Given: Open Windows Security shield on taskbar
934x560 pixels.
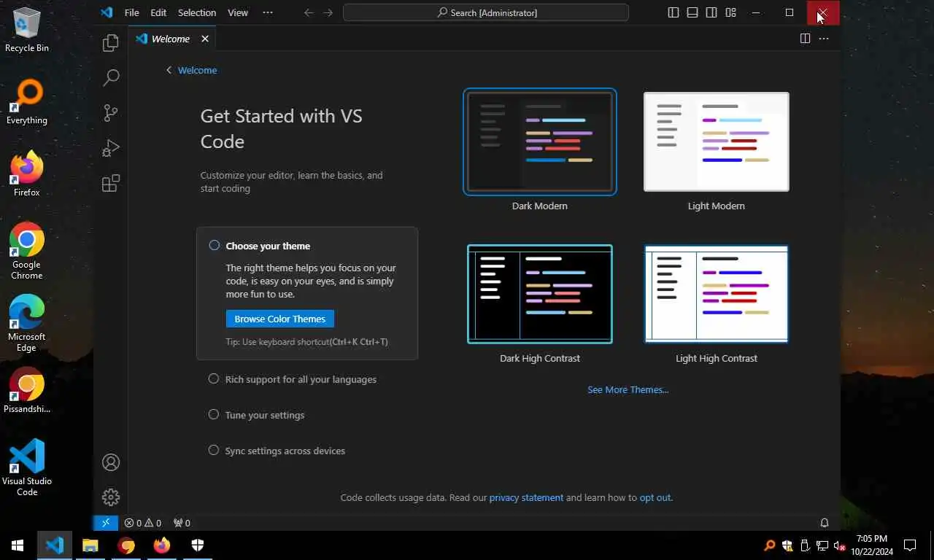Looking at the screenshot, I should tap(197, 545).
